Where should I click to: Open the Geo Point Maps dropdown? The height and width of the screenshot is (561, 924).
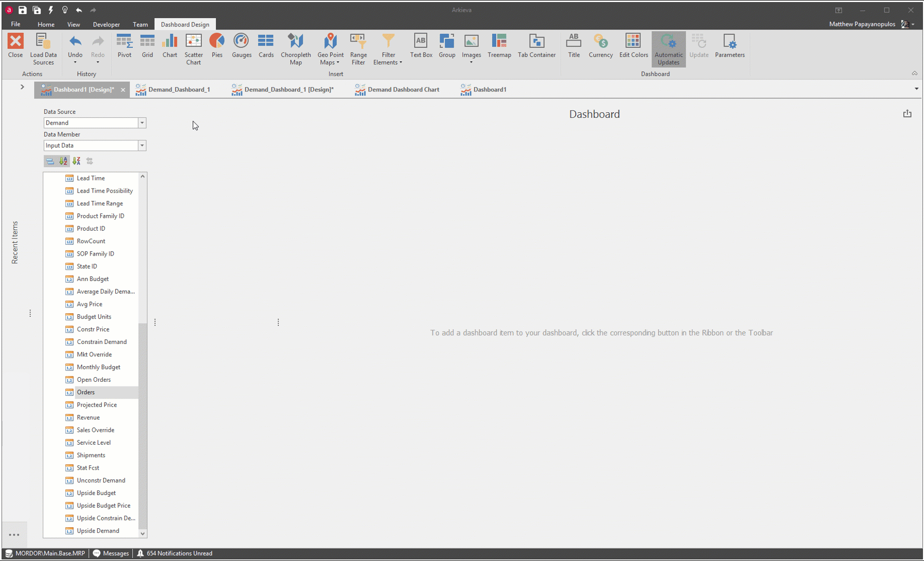(x=330, y=49)
